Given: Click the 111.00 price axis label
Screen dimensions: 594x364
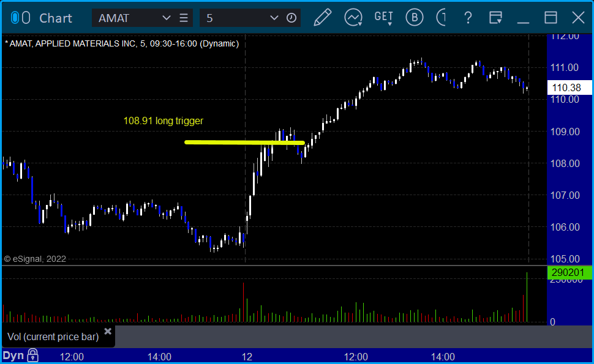Looking at the screenshot, I should coord(565,68).
